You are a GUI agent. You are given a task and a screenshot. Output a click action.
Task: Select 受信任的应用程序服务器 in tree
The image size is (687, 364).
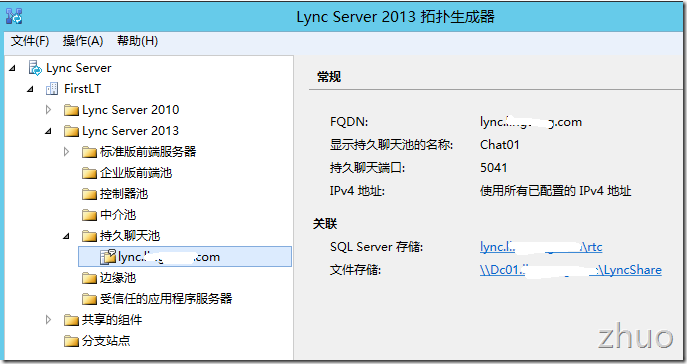166,299
